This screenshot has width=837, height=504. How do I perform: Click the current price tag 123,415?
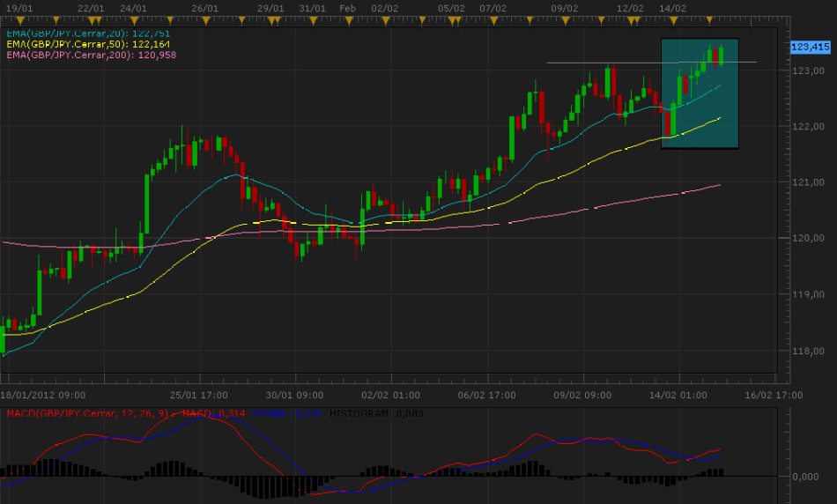tap(810, 47)
